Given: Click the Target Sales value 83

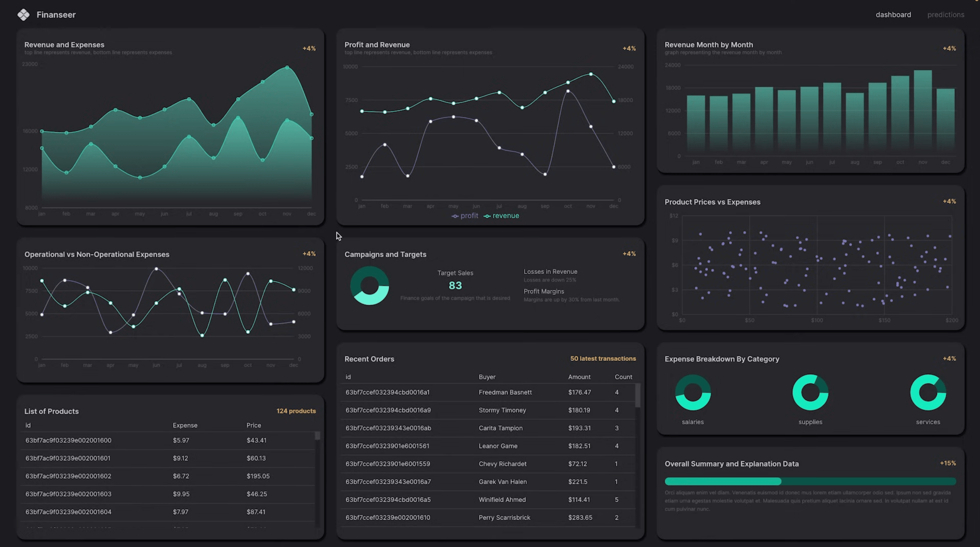Looking at the screenshot, I should pos(455,285).
